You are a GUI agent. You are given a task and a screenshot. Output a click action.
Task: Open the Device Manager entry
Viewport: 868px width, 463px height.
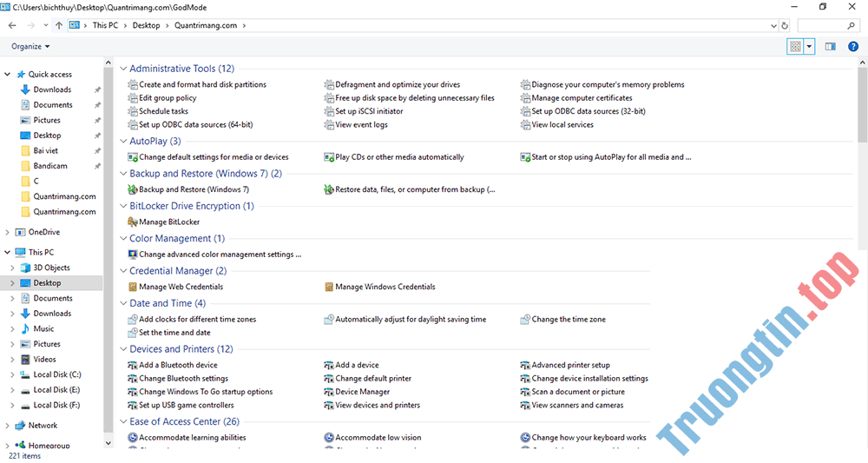point(362,392)
